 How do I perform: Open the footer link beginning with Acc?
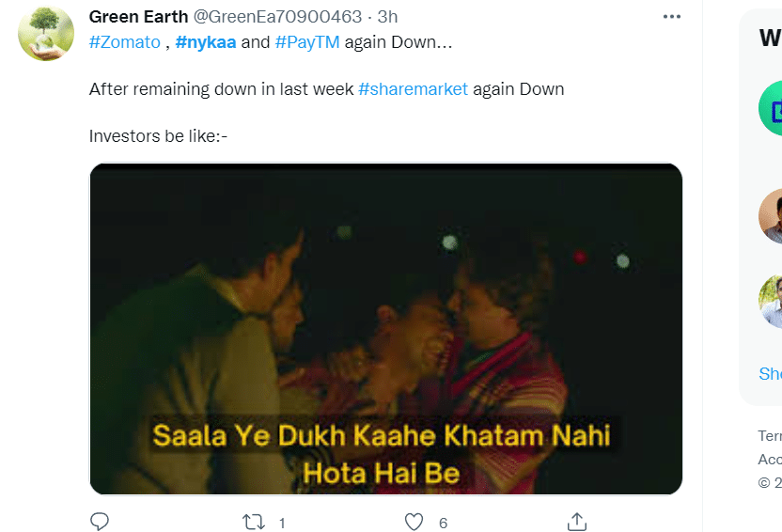(x=770, y=460)
